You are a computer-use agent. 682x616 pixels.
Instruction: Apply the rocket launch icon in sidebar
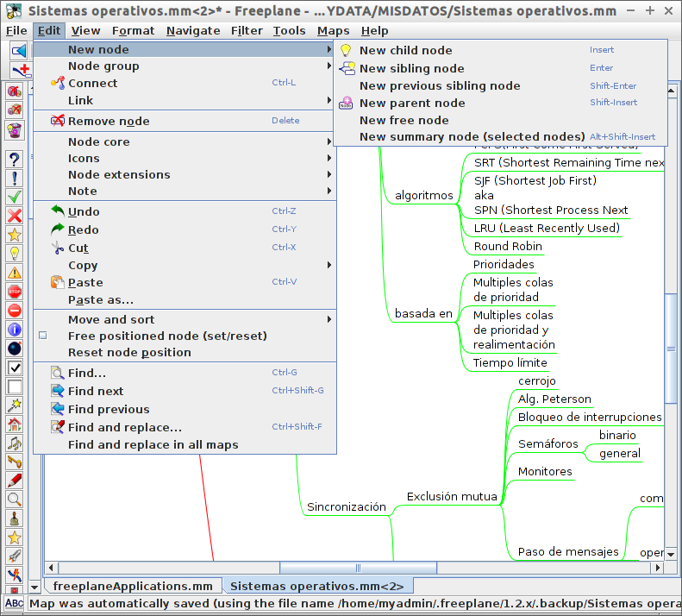point(15,556)
